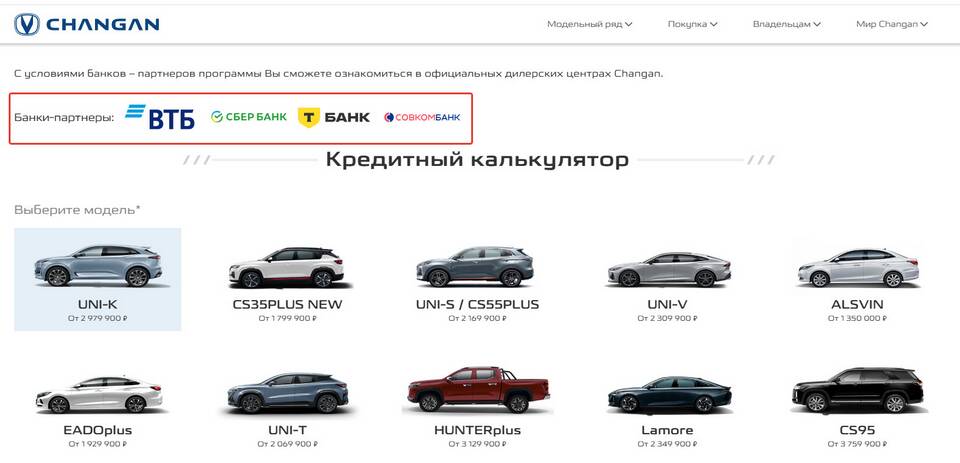Pick the UNI-T car image
This screenshot has width=960, height=463.
(x=287, y=393)
